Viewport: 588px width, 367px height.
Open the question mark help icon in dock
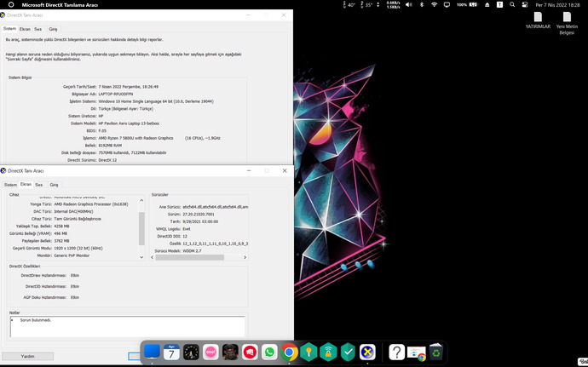click(396, 353)
